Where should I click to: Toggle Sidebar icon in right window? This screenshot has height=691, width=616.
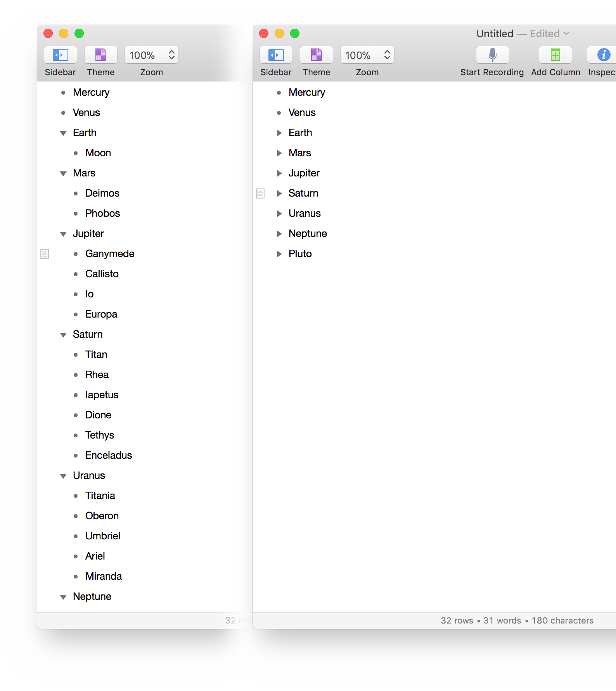(276, 55)
